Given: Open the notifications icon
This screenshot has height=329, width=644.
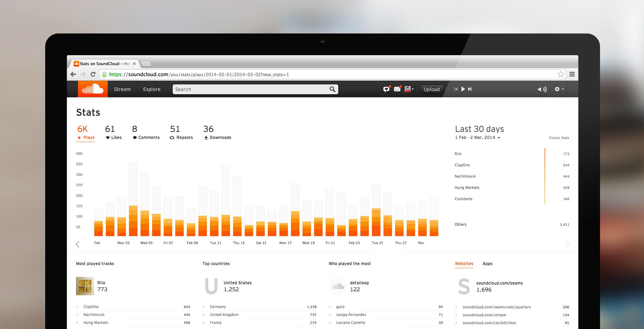Looking at the screenshot, I should (386, 89).
